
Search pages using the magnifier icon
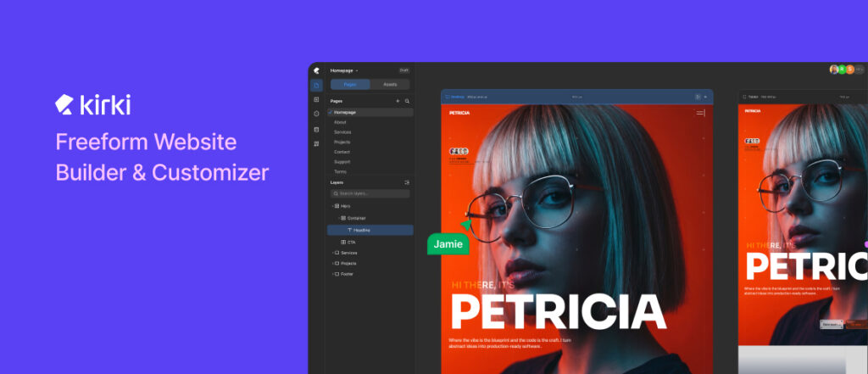point(408,102)
